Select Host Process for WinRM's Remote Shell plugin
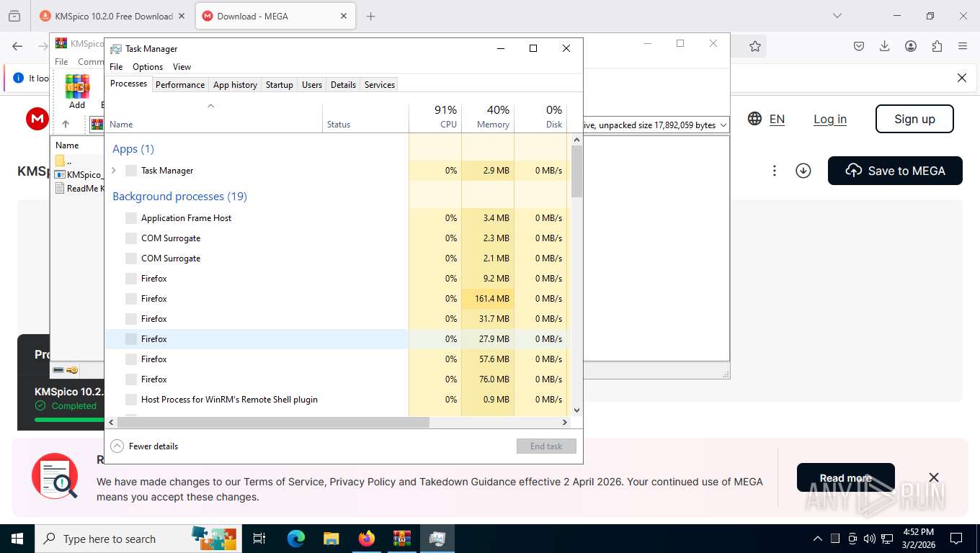Screen dimensions: 980x553 pyautogui.click(x=337, y=400)
